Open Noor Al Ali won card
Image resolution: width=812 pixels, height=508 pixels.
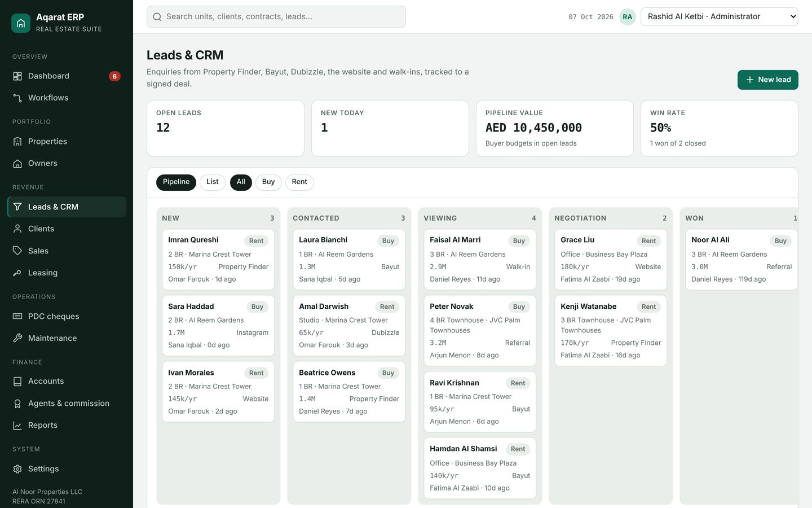[x=742, y=260]
